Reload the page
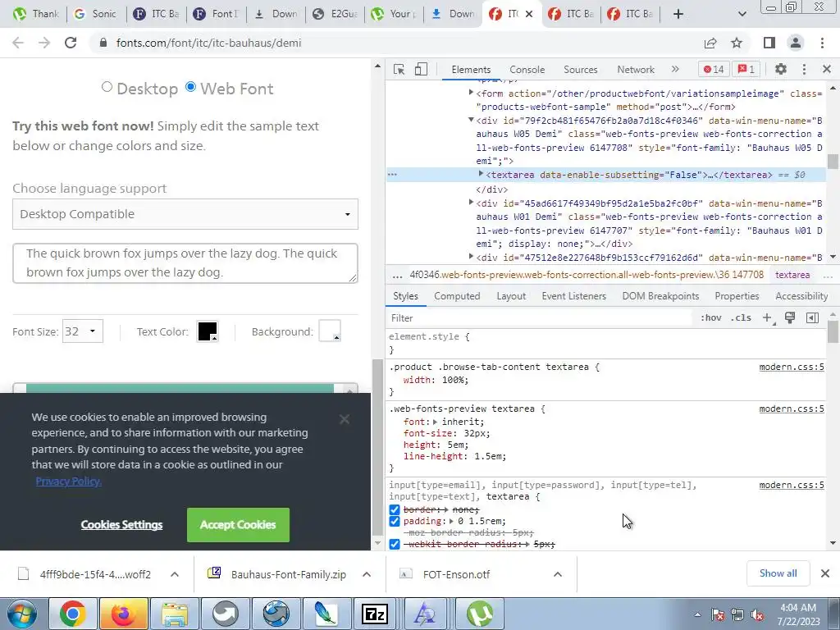 tap(71, 43)
